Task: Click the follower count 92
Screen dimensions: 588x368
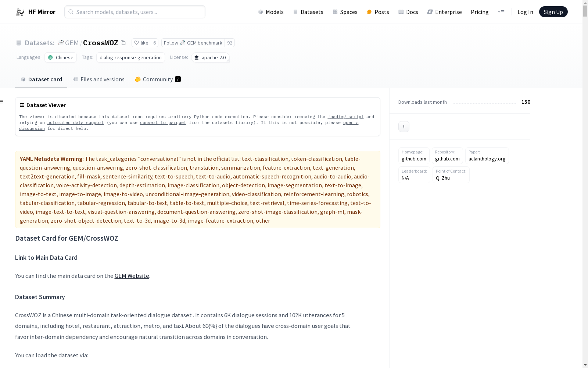Action: coord(230,43)
